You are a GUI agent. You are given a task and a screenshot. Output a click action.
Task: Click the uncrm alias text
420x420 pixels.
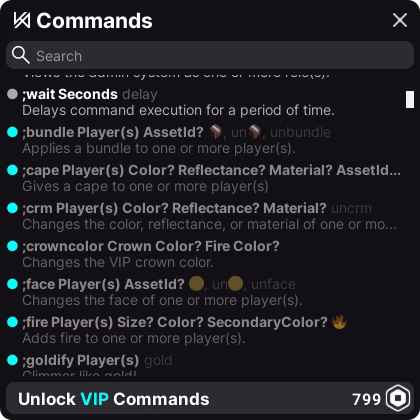point(351,208)
